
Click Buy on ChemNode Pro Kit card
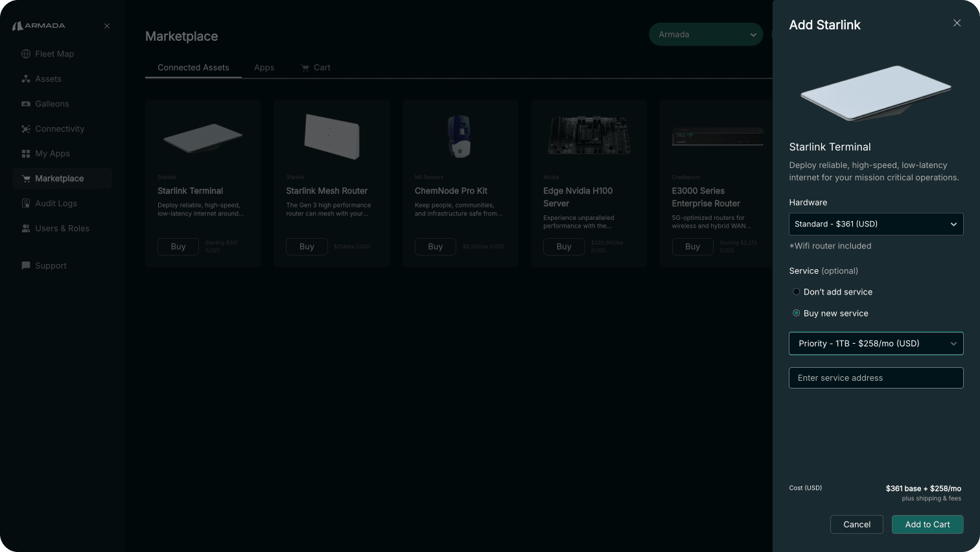point(436,246)
